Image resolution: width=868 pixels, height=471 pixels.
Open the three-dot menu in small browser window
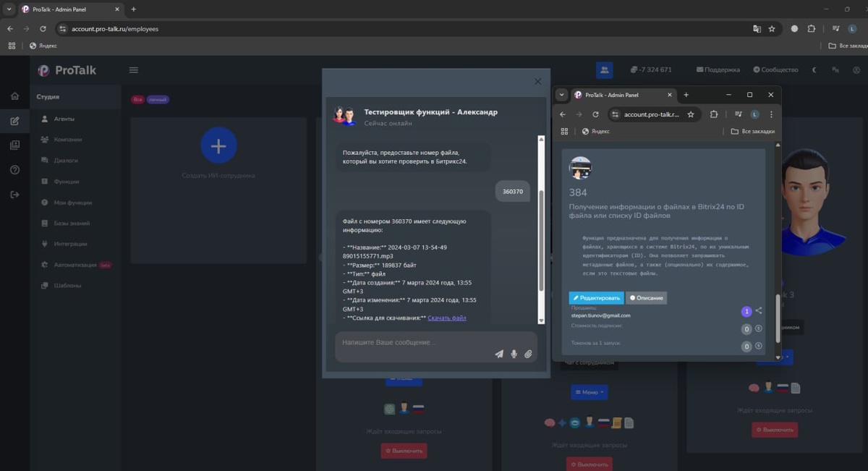click(771, 114)
